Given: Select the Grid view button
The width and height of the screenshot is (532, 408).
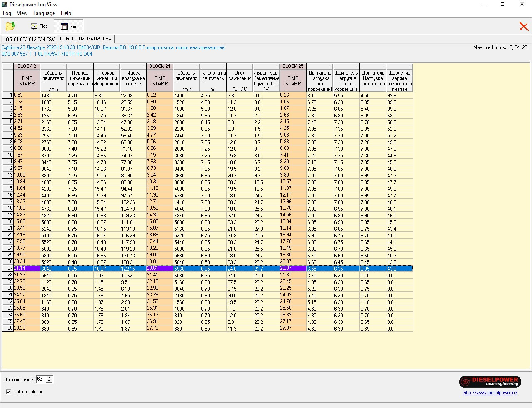Looking at the screenshot, I should (x=69, y=26).
